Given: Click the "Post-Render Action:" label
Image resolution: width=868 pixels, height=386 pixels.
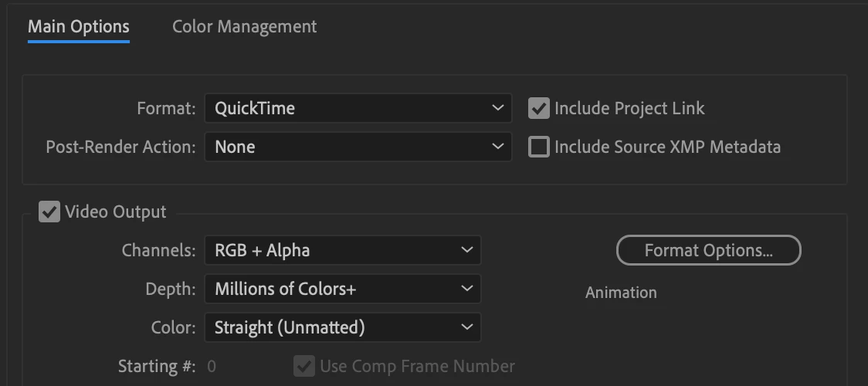Looking at the screenshot, I should pyautogui.click(x=120, y=147).
